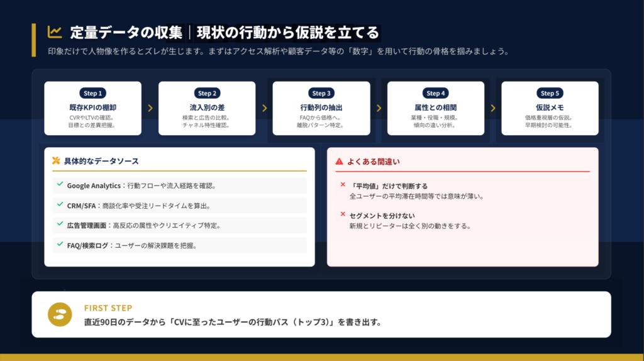Click the tools icon next to 具体的なデータソース
644x361 pixels.
pyautogui.click(x=56, y=161)
